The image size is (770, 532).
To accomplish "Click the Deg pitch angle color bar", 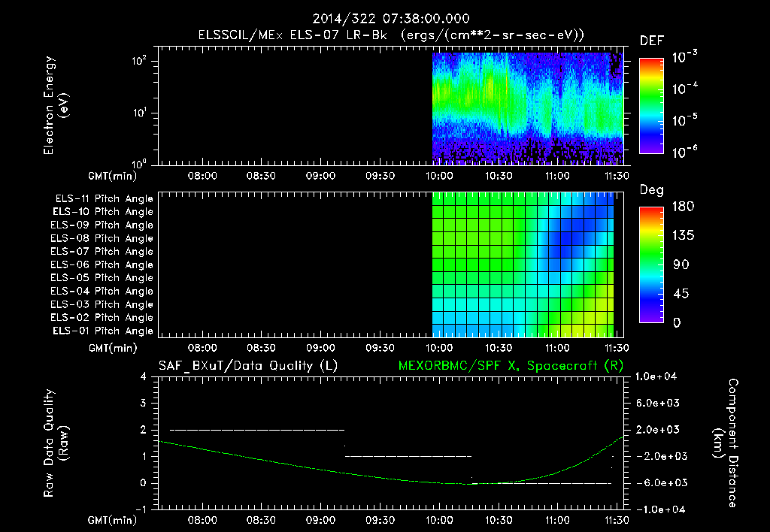I will pyautogui.click(x=651, y=264).
